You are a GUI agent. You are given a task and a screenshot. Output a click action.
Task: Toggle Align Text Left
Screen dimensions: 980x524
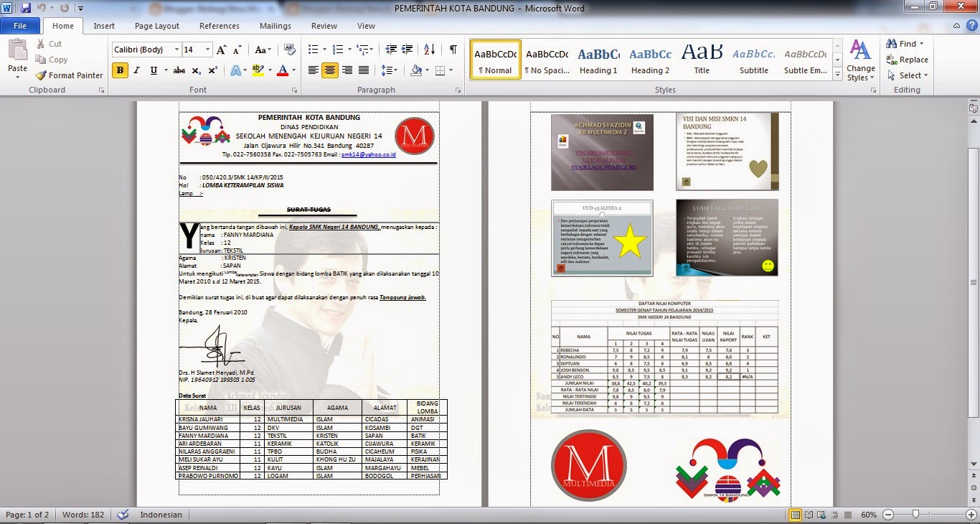click(x=313, y=70)
